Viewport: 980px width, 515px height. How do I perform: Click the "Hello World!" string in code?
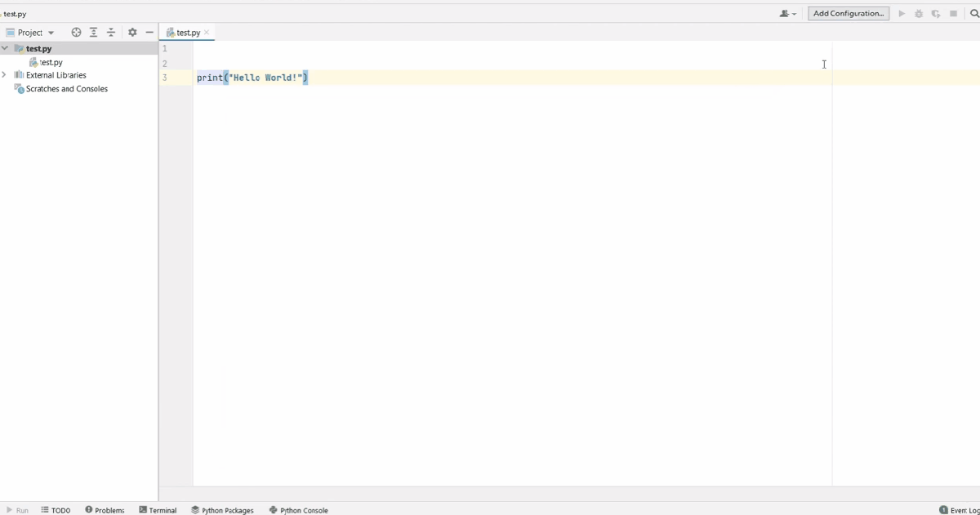(266, 78)
